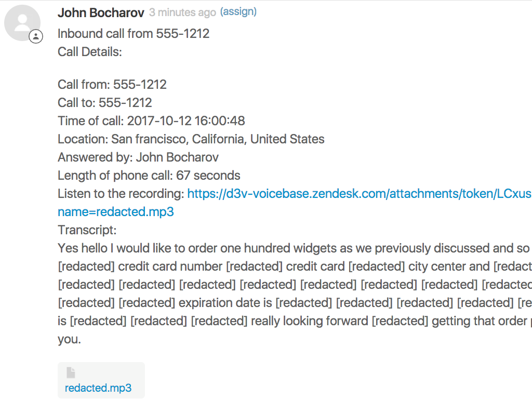Click the "Length of phone call" line
532x399 pixels.
coord(149,176)
